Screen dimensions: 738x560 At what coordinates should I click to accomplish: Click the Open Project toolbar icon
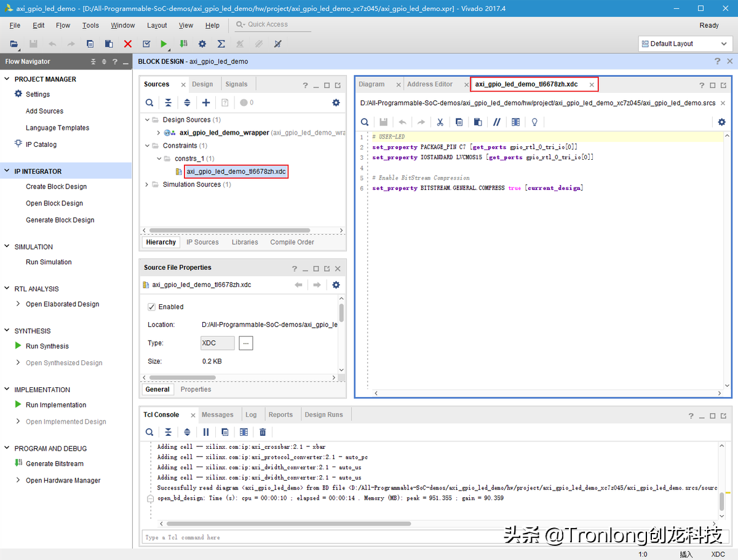click(x=14, y=44)
